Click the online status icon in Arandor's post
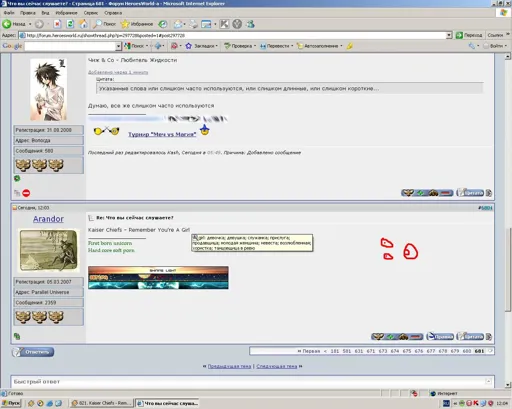This screenshot has width=512, height=409. tap(17, 336)
